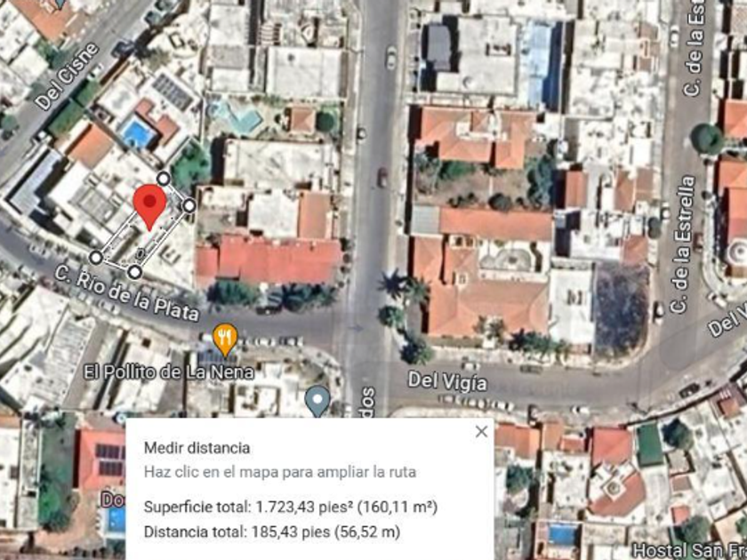The image size is (747, 560).
Task: Open the Hostal San Fr… place label
Action: coord(690,551)
